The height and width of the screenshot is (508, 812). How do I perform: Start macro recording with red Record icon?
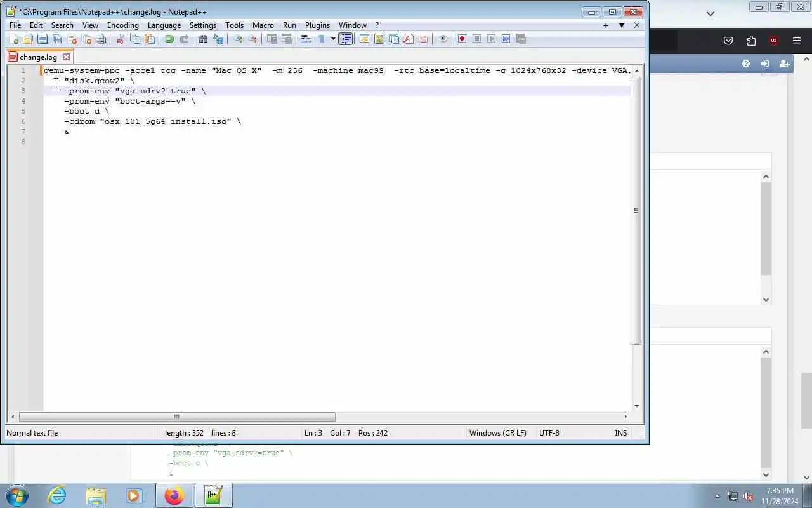[462, 39]
